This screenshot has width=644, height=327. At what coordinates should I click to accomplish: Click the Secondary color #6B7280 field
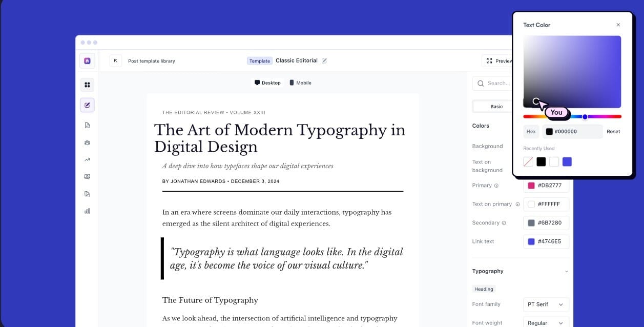pyautogui.click(x=546, y=223)
